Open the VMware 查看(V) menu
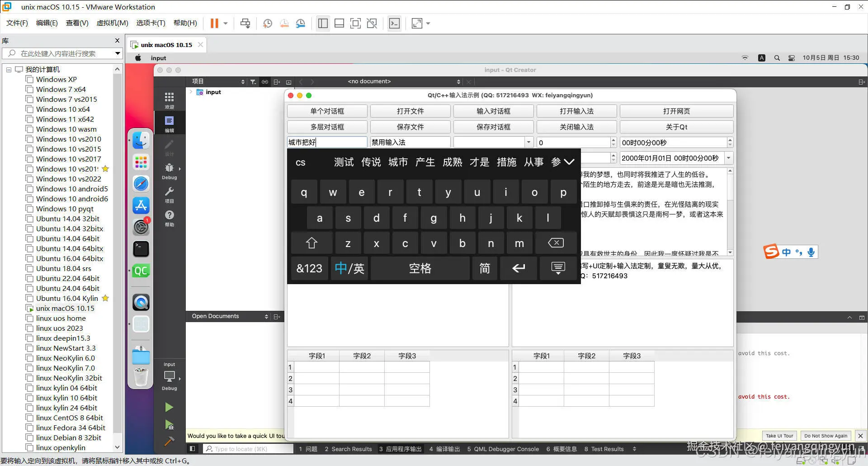Image resolution: width=868 pixels, height=466 pixels. coord(77,23)
